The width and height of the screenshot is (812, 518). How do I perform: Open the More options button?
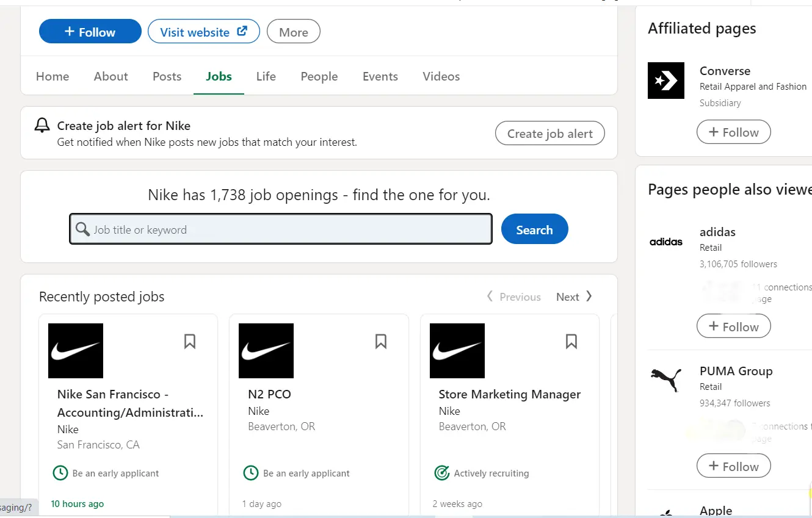point(294,32)
